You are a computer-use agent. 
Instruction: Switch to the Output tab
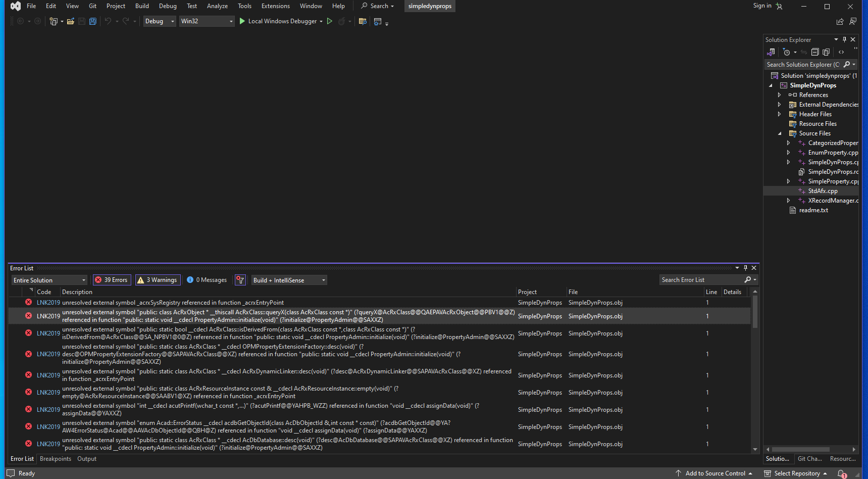click(87, 459)
